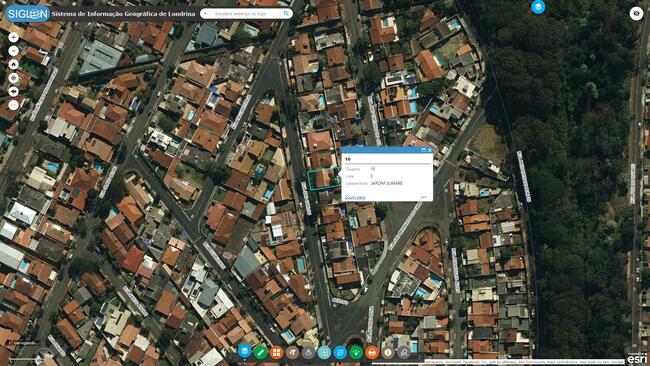Viewport: 650px width, 366px height.
Task: Click the SIGLON logo
Action: pyautogui.click(x=27, y=14)
